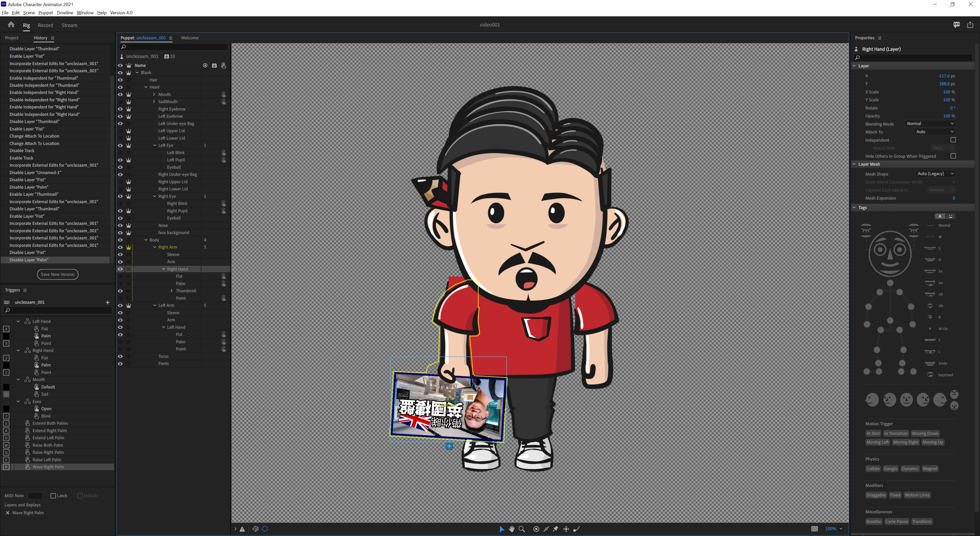This screenshot has height=536, width=980.
Task: Select the Zoom magnifier tool
Action: click(522, 529)
